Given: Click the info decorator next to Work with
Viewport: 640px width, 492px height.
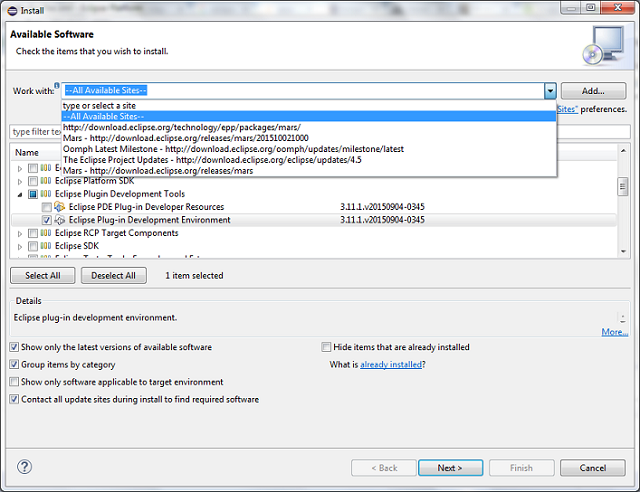Looking at the screenshot, I should click(57, 85).
